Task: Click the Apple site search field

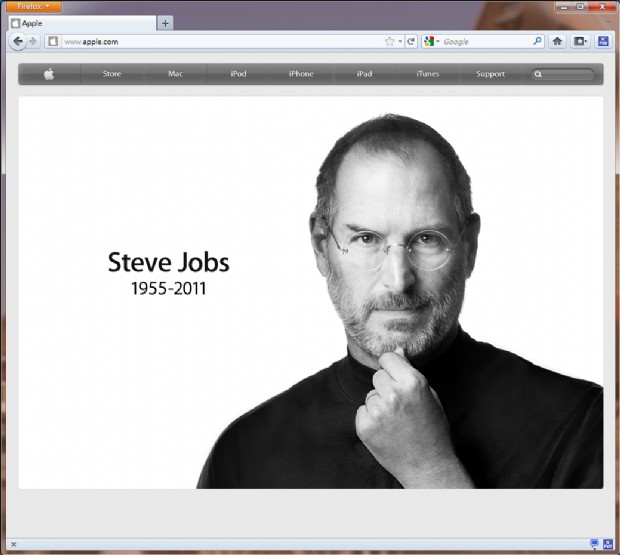Action: coord(567,74)
